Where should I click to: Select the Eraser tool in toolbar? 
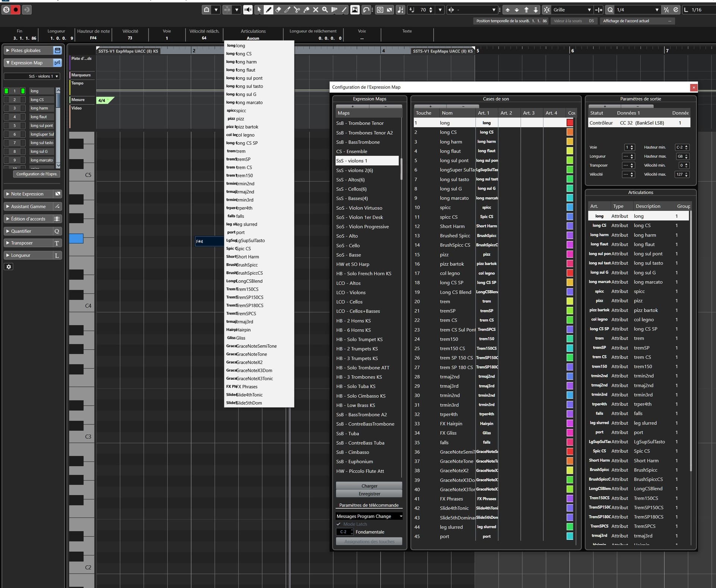(x=278, y=10)
